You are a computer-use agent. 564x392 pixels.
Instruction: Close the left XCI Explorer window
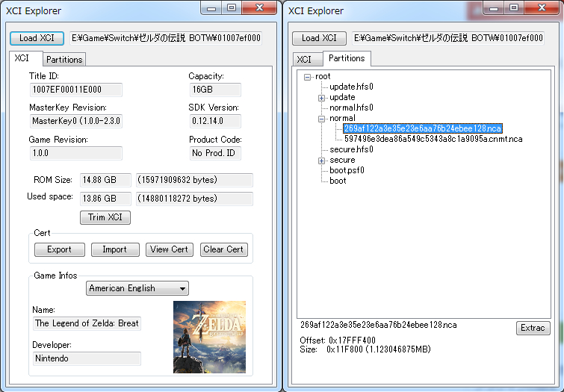coord(259,8)
